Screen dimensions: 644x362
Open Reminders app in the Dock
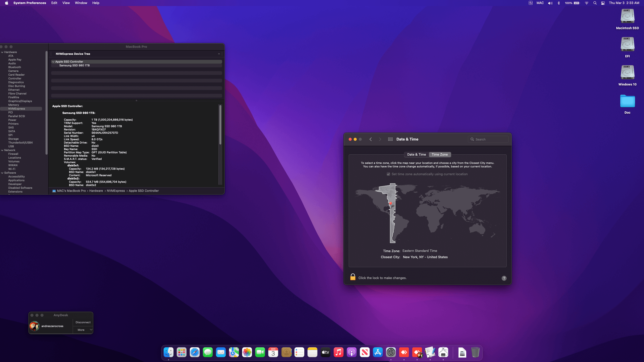299,352
